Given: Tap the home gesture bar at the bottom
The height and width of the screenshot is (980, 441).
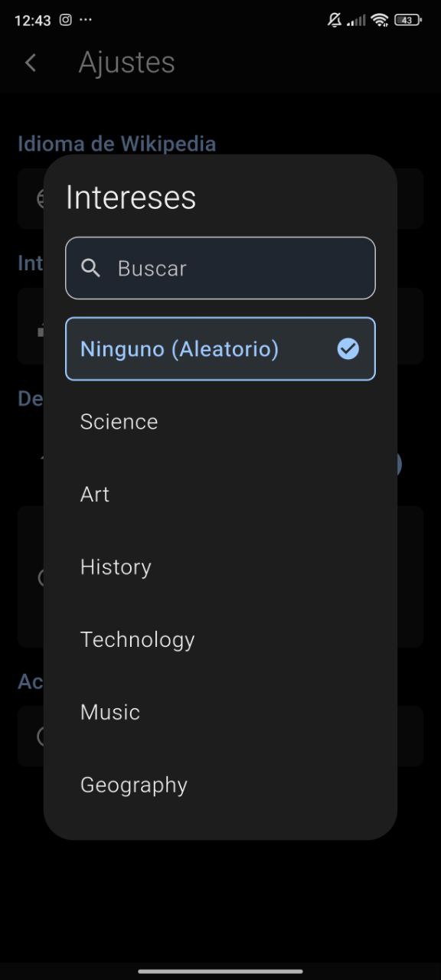Looking at the screenshot, I should click(220, 971).
